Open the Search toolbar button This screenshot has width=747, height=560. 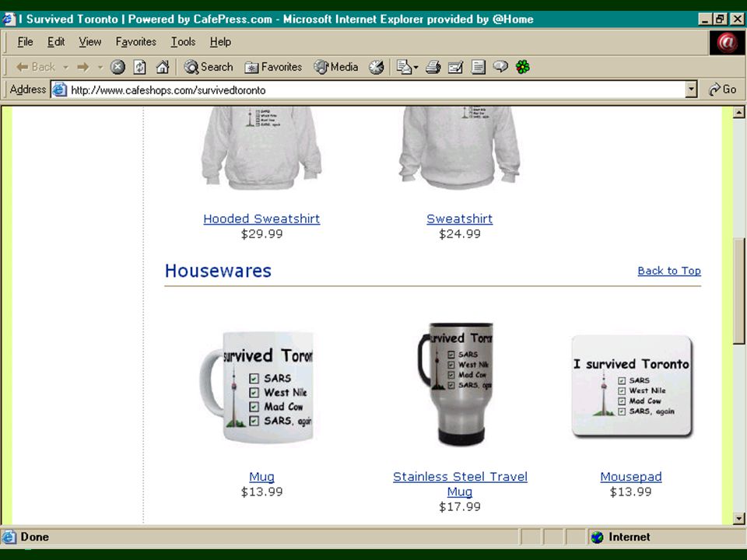point(209,67)
